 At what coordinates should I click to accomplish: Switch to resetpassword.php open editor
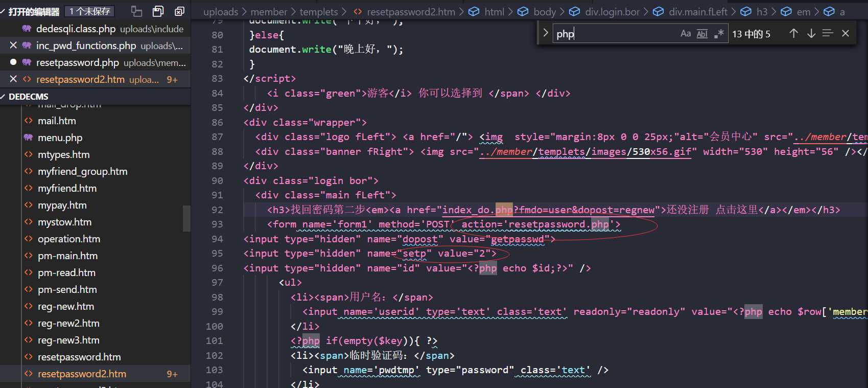pyautogui.click(x=78, y=62)
